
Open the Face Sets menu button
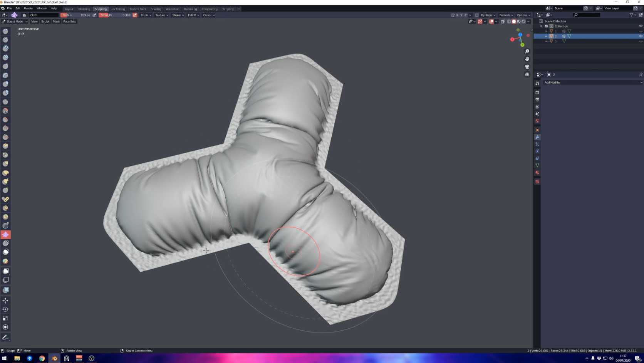pos(69,22)
